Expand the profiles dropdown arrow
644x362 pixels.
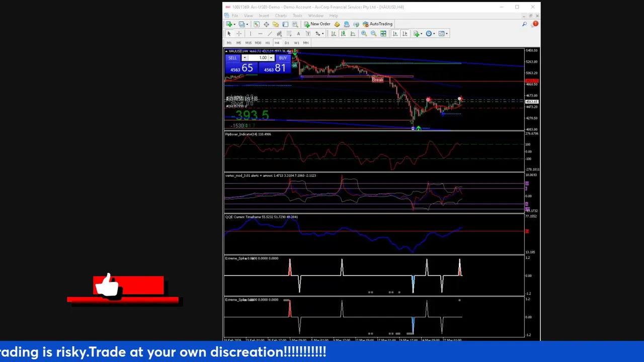(x=247, y=24)
